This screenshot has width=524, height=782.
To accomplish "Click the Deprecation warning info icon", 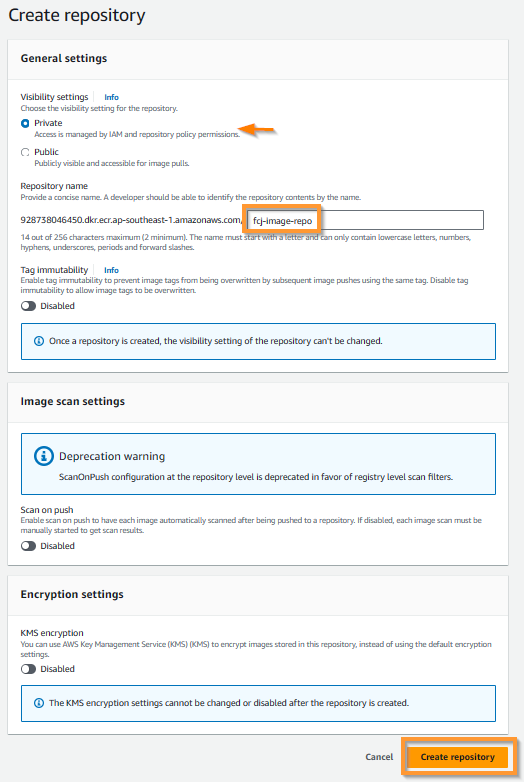I will click(x=44, y=456).
